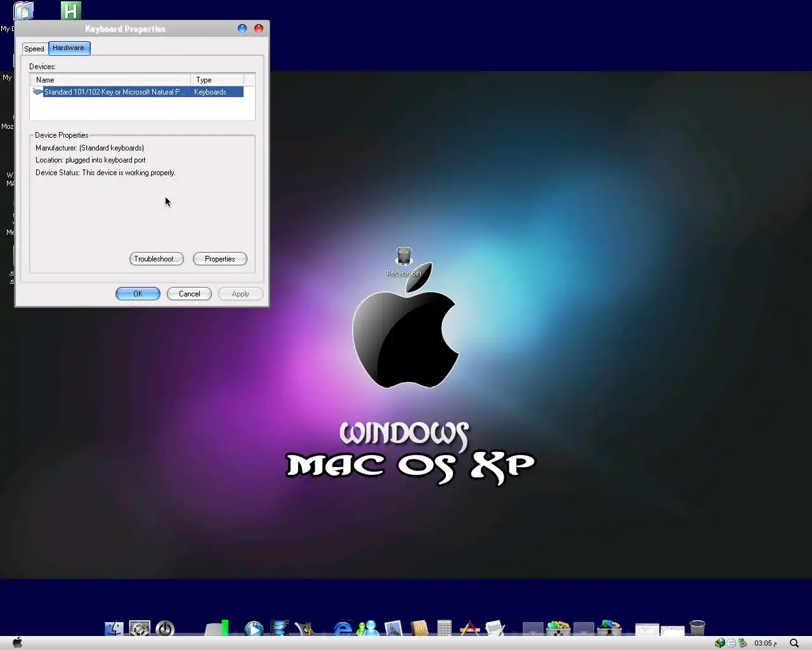Click the Manufacturer: (Standard keyboards) text

point(89,148)
